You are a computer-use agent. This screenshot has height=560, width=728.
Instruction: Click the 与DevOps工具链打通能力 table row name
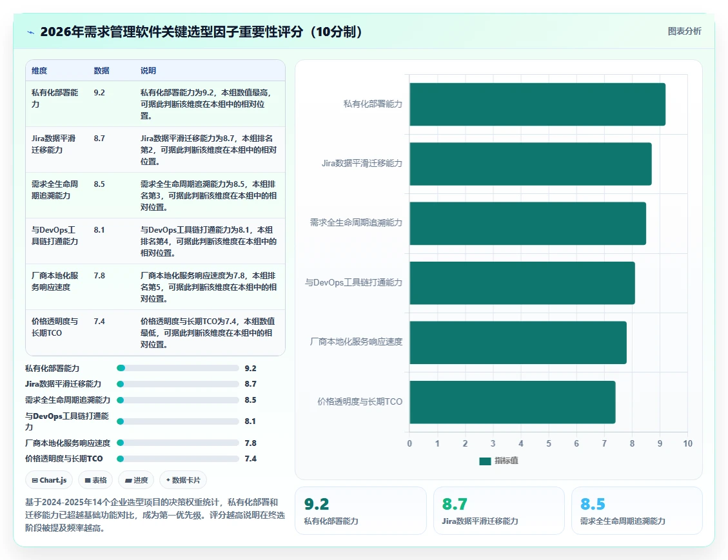tap(55, 236)
